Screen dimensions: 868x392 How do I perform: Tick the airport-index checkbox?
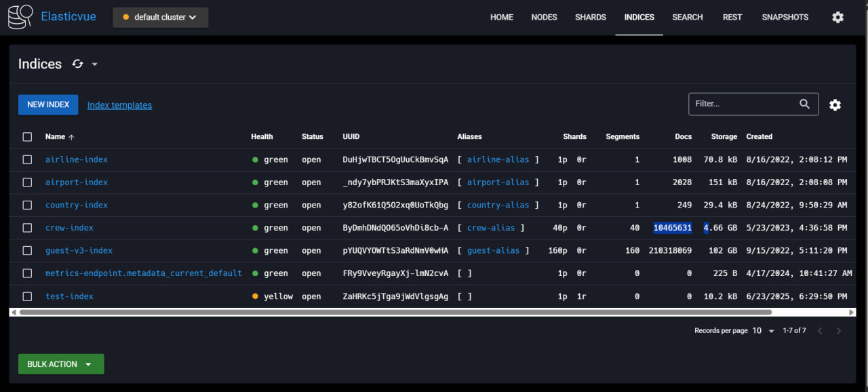click(27, 182)
